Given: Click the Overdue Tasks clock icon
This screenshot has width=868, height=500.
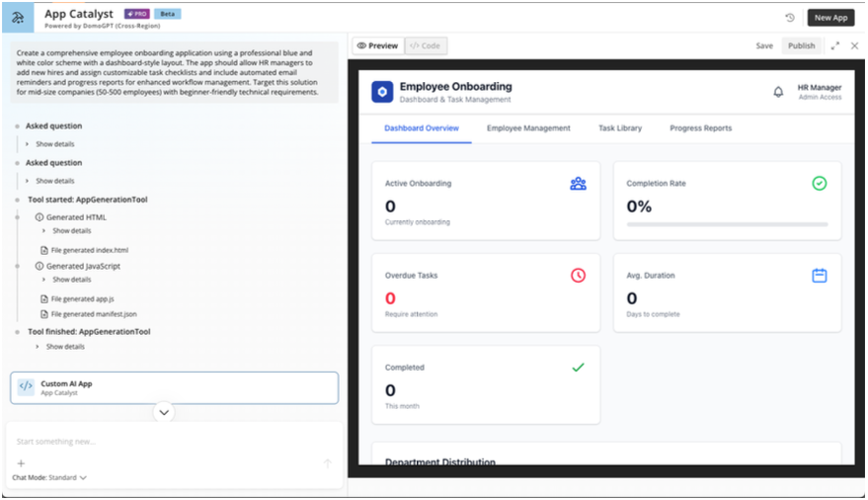Looking at the screenshot, I should 578,275.
